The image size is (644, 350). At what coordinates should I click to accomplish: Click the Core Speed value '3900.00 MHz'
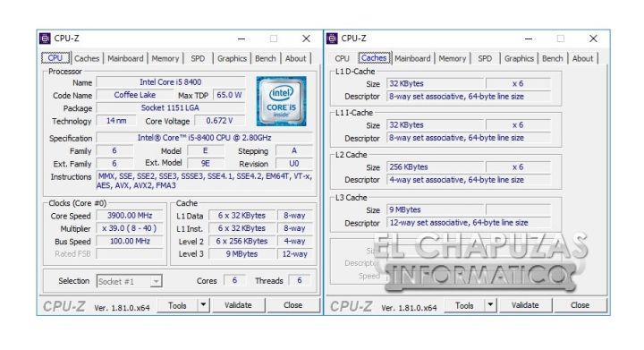[x=130, y=216]
